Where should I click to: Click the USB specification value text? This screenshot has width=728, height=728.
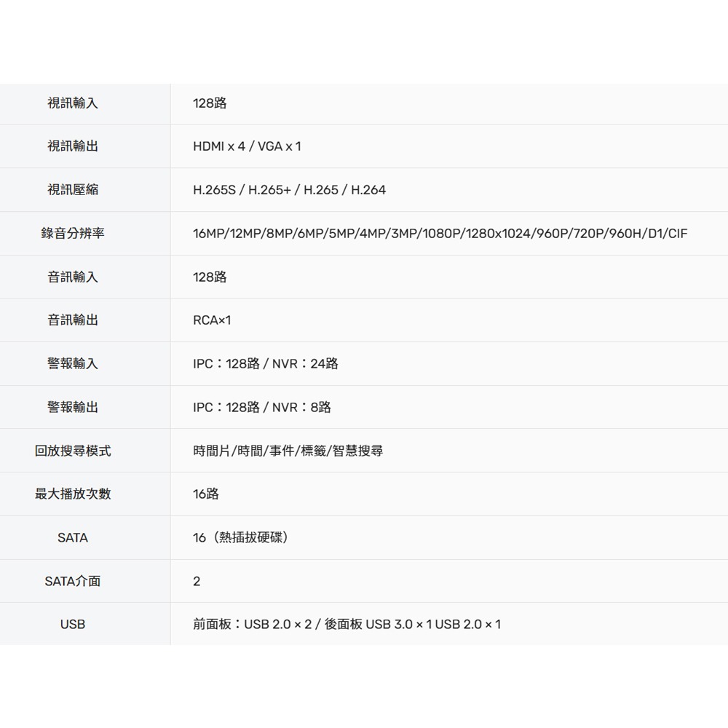344,624
